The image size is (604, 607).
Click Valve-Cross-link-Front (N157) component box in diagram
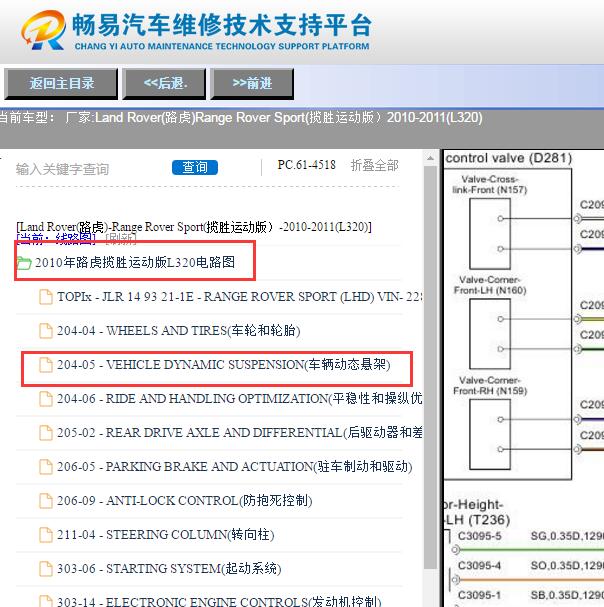point(490,234)
